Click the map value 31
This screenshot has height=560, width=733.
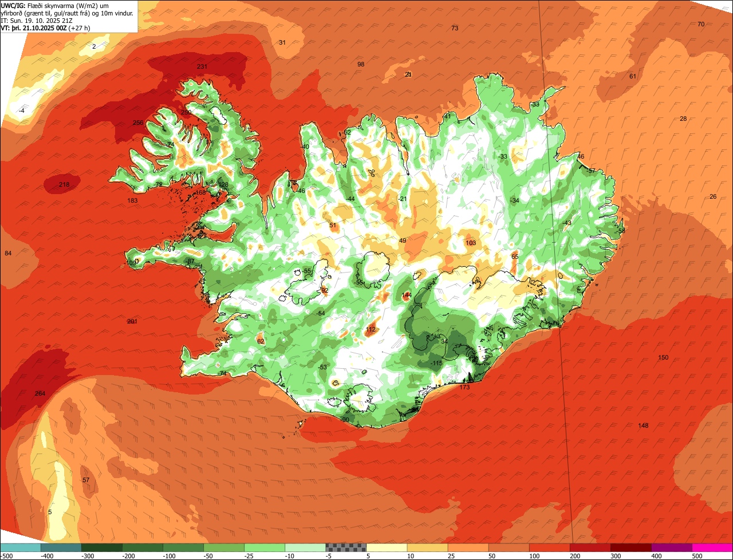tap(282, 42)
